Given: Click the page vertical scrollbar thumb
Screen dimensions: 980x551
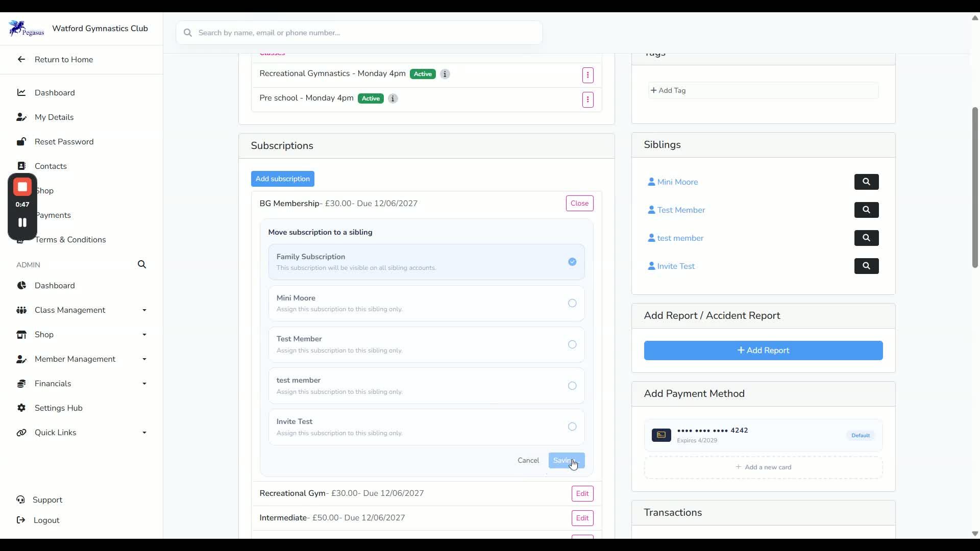Looking at the screenshot, I should pos(975,187).
